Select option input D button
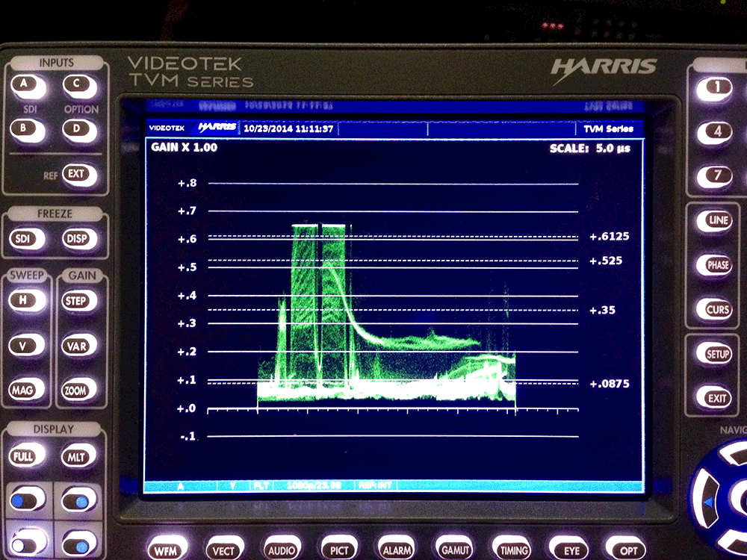Viewport: 747px width, 560px height. (80, 130)
